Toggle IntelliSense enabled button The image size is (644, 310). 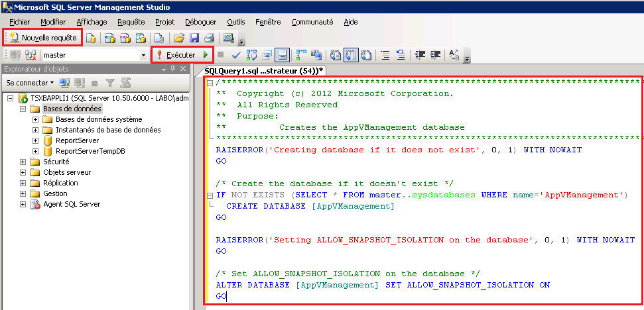[x=282, y=54]
